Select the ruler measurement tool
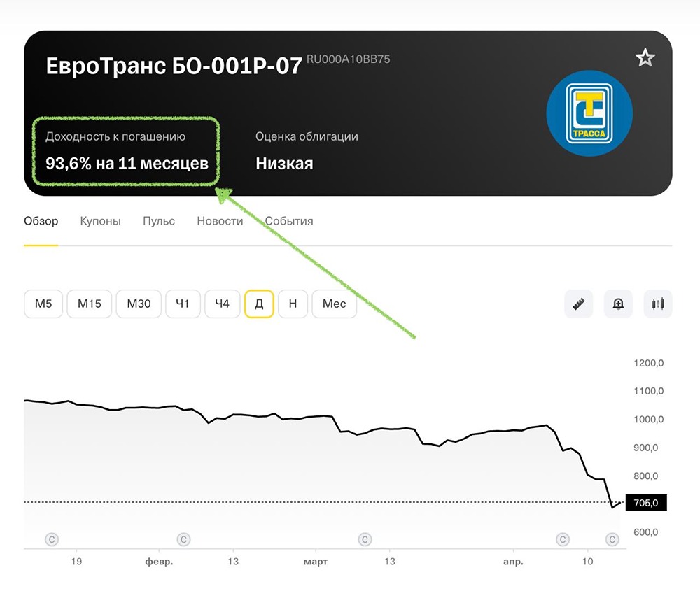Viewport: 700px width, 598px height. pos(578,304)
